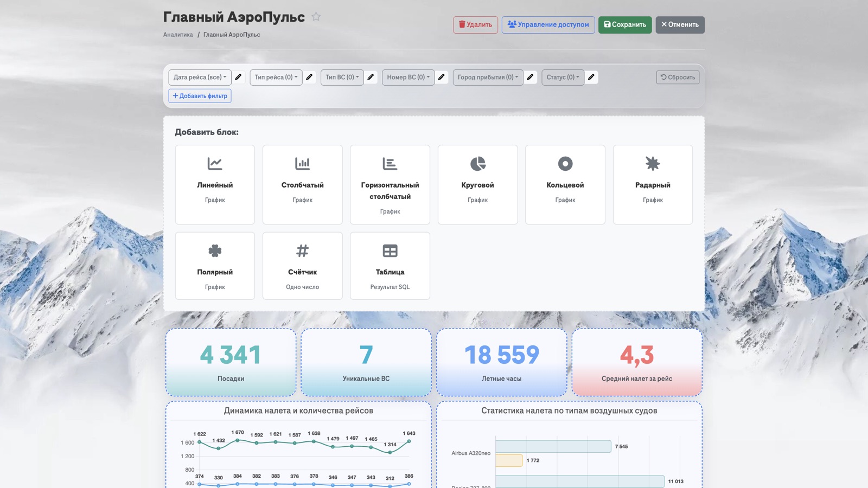Reset filters with Сбросить
This screenshot has width=868, height=488.
coord(678,77)
